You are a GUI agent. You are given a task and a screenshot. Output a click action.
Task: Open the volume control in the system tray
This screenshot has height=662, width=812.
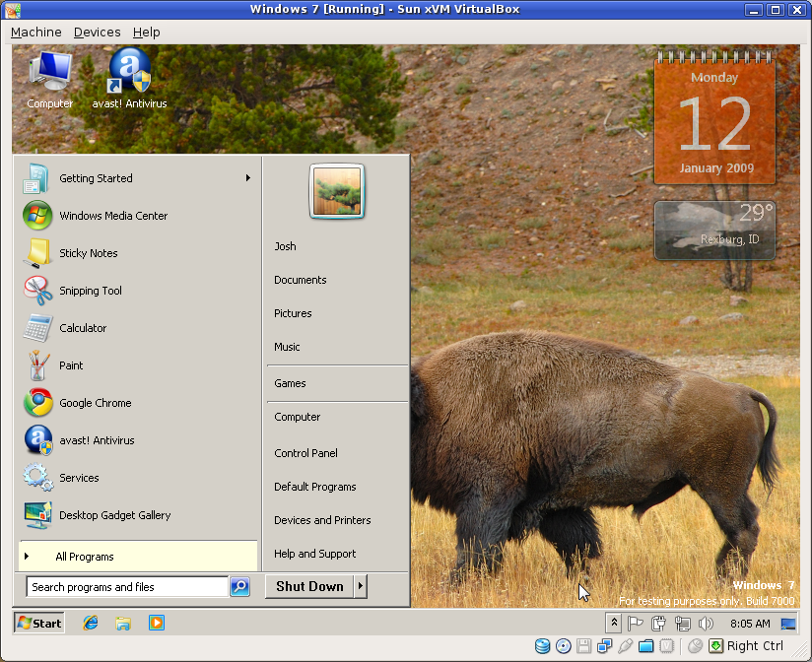(x=706, y=623)
